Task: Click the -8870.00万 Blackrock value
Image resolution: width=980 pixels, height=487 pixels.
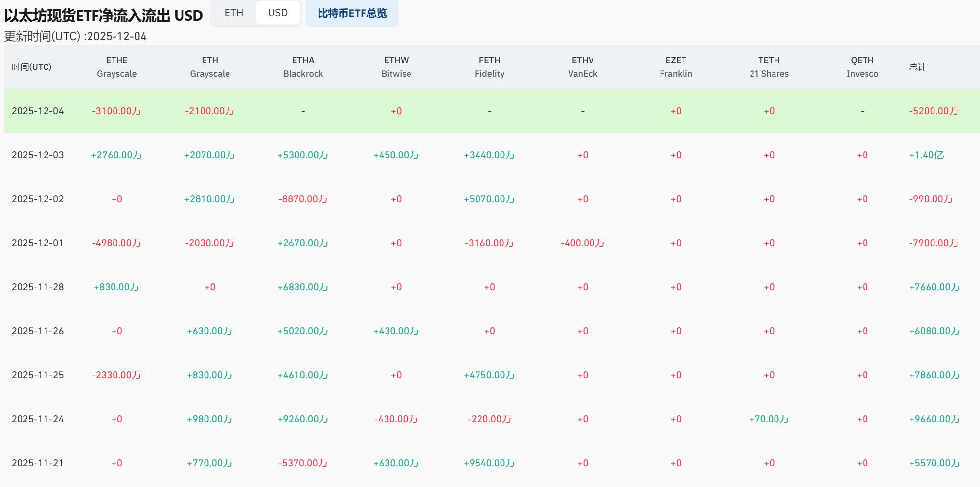Action: (302, 199)
